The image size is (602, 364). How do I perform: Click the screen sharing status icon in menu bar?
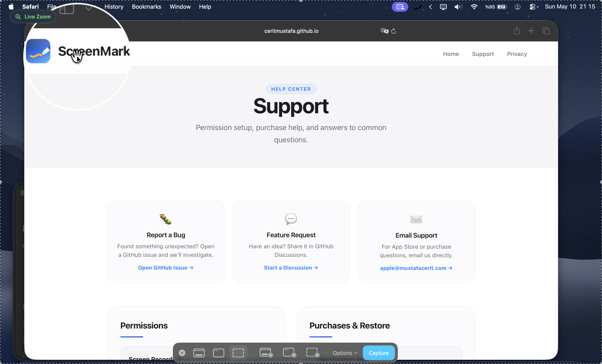[400, 7]
